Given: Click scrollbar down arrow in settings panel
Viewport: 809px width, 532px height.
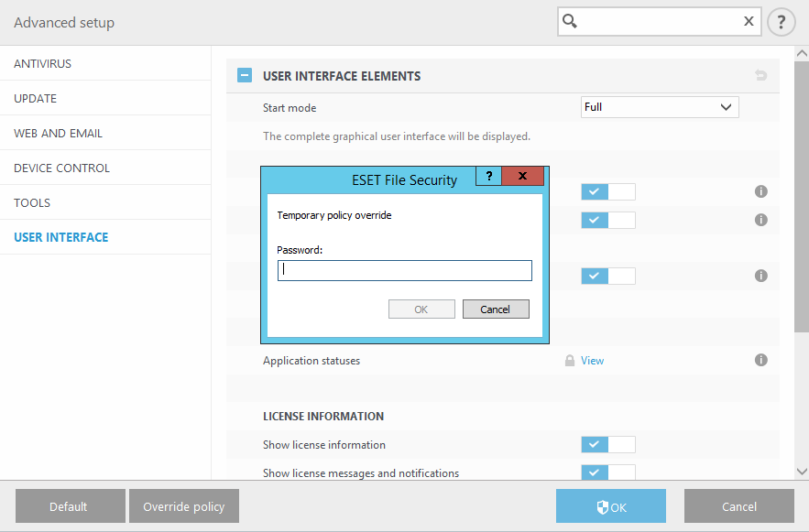Looking at the screenshot, I should click(x=802, y=471).
